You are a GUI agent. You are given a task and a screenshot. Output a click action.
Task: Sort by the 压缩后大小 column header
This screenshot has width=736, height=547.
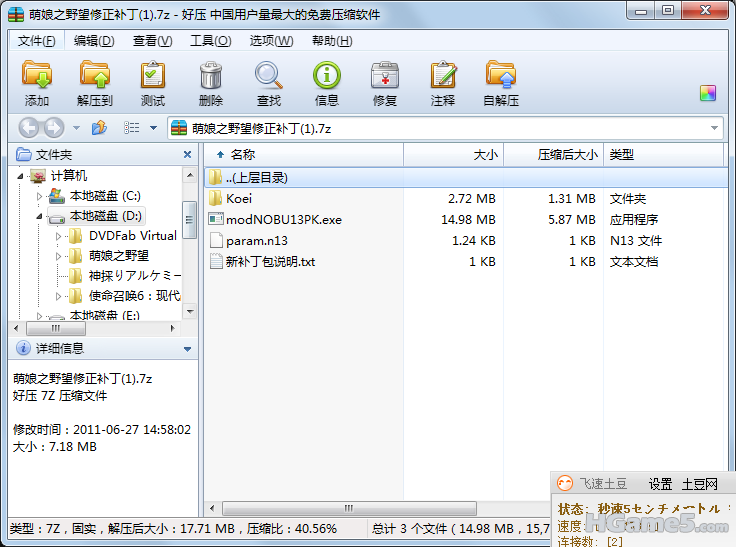tap(553, 154)
